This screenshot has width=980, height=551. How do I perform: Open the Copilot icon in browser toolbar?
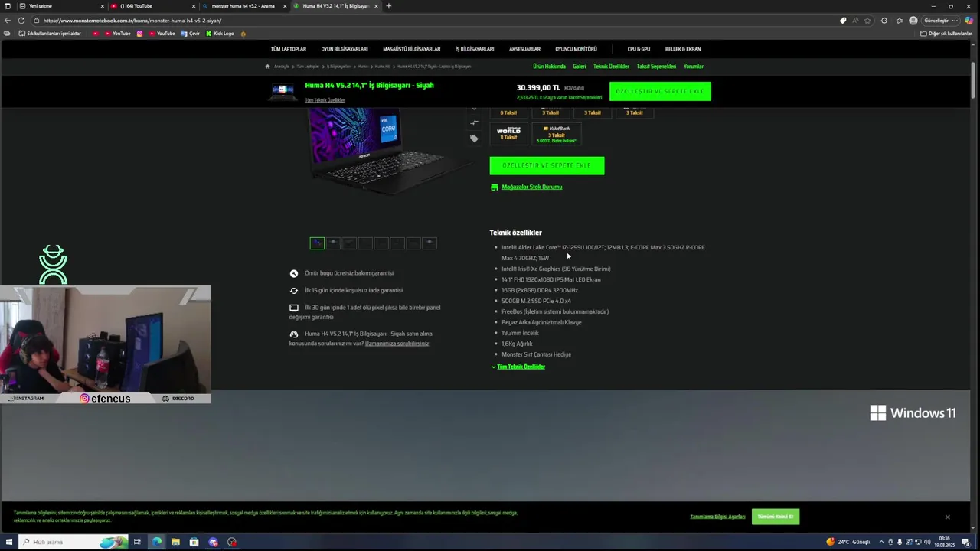(969, 21)
